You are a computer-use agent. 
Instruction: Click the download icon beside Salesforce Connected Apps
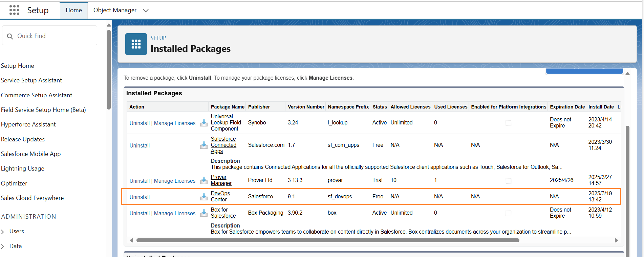coord(204,145)
